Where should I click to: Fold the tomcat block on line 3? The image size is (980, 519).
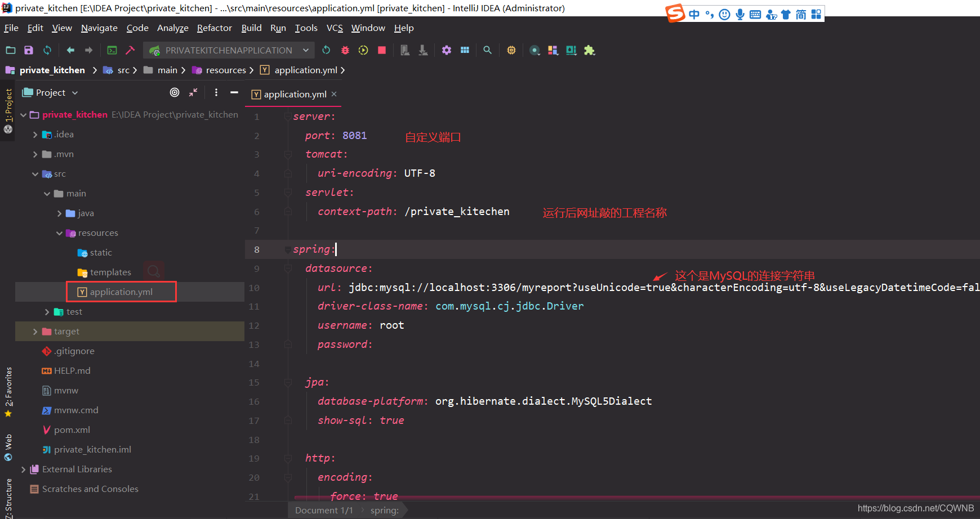click(288, 154)
